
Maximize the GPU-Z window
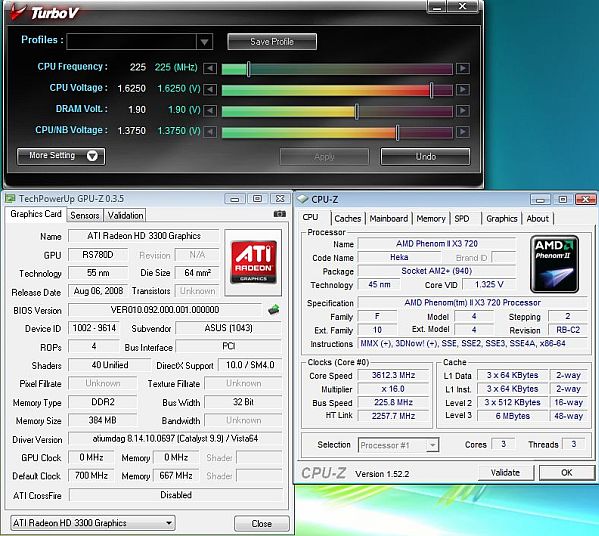coord(257,199)
